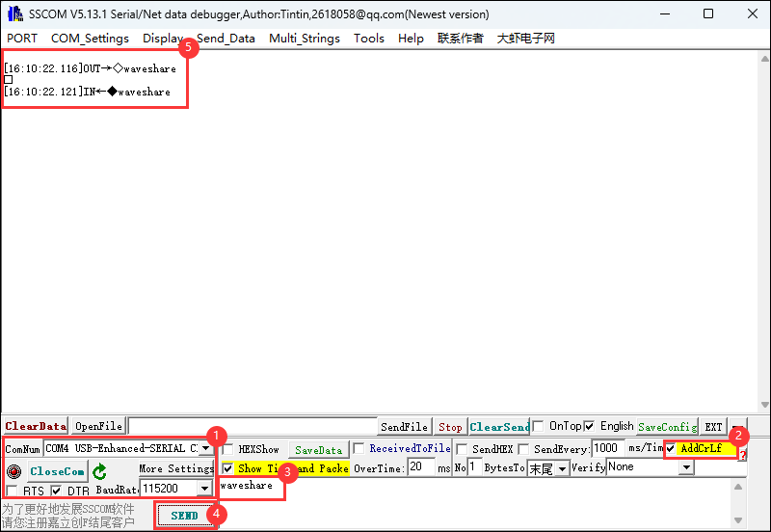The width and height of the screenshot is (771, 532).
Task: Enable the SendEvery checkbox
Action: (523, 449)
